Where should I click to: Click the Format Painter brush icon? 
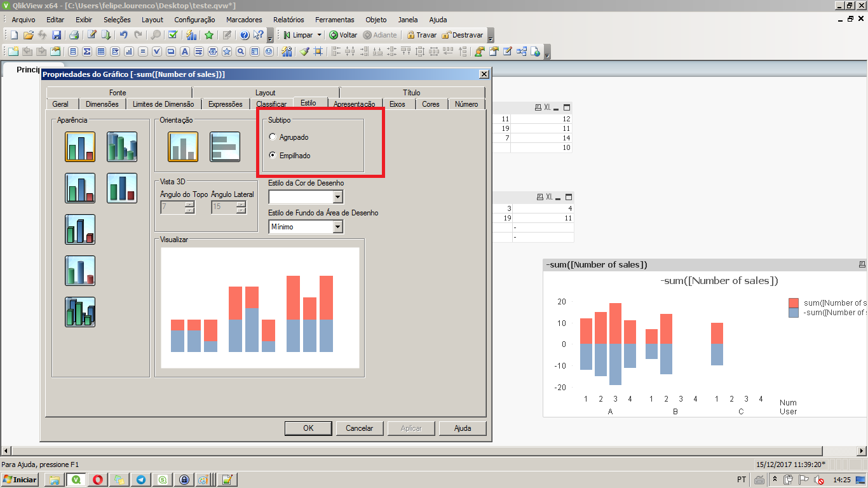pyautogui.click(x=304, y=51)
